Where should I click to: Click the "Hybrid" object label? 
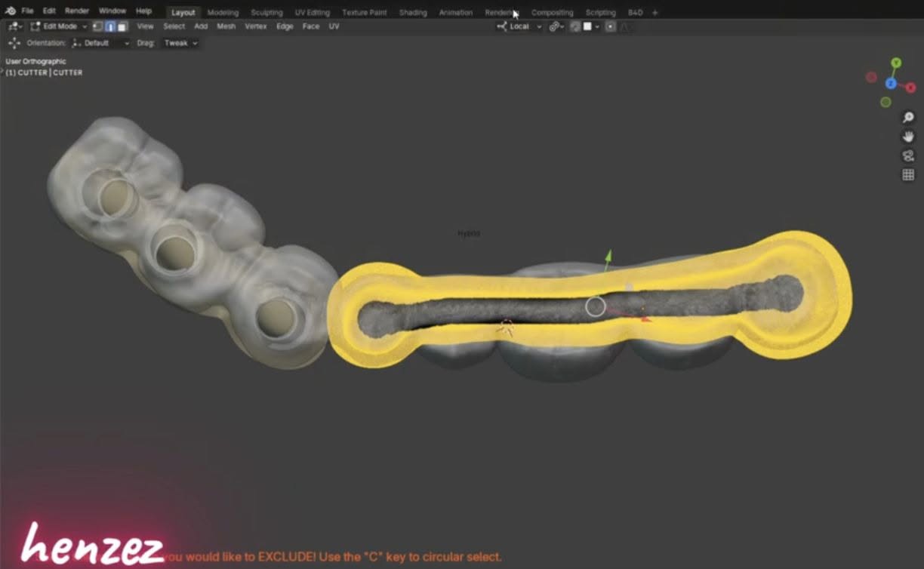468,233
